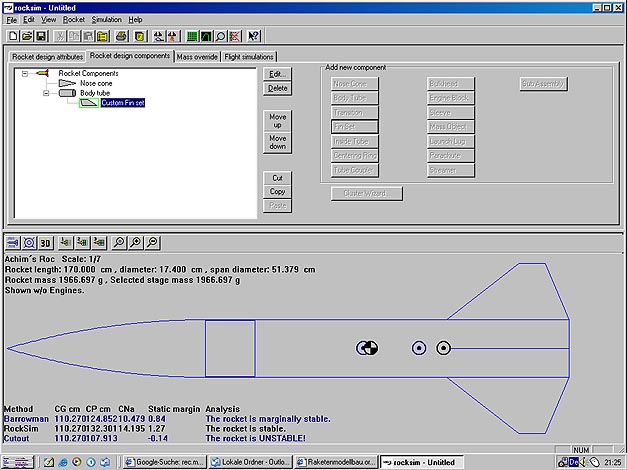Viewport: 627px width, 470px height.
Task: Switch to Rocket design attributes tab
Action: (47, 57)
